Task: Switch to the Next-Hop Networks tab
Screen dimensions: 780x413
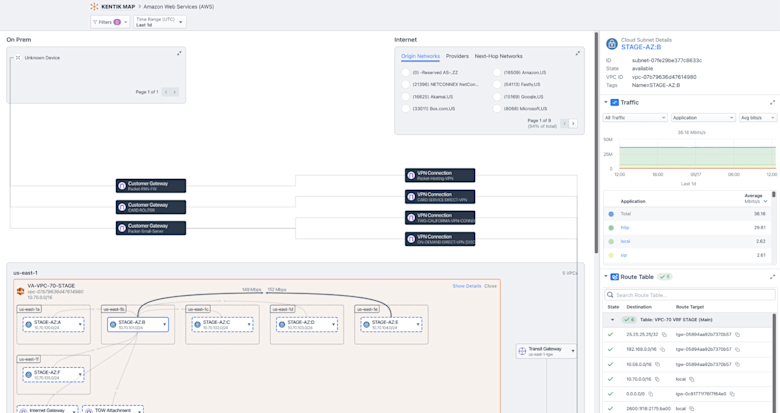Action: [x=498, y=56]
